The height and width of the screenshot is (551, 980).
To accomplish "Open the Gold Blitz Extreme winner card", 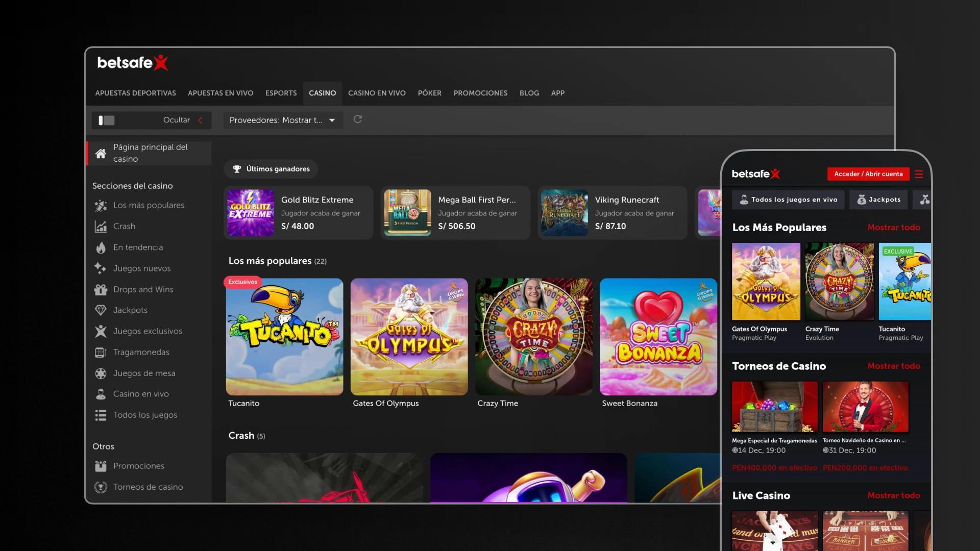I will tap(299, 213).
